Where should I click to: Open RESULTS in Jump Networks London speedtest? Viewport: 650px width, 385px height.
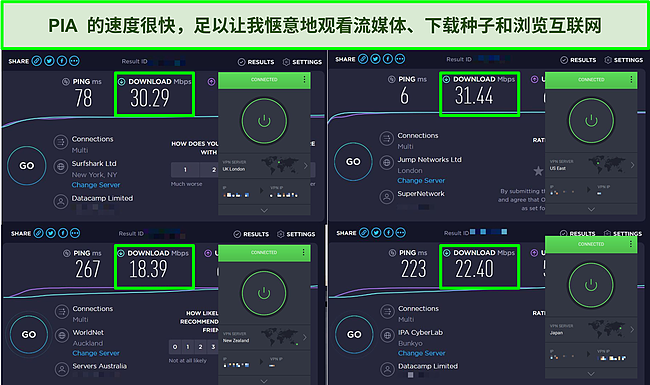pos(578,60)
